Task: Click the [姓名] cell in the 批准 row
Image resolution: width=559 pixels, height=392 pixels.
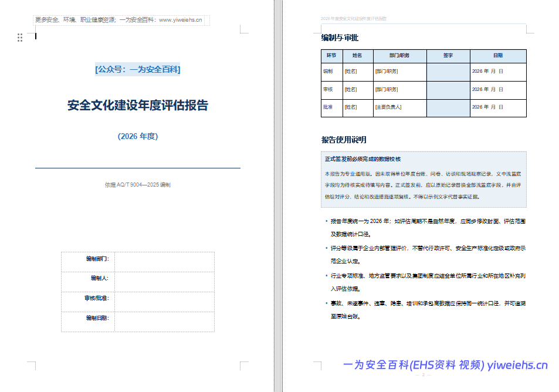Action: [358, 108]
